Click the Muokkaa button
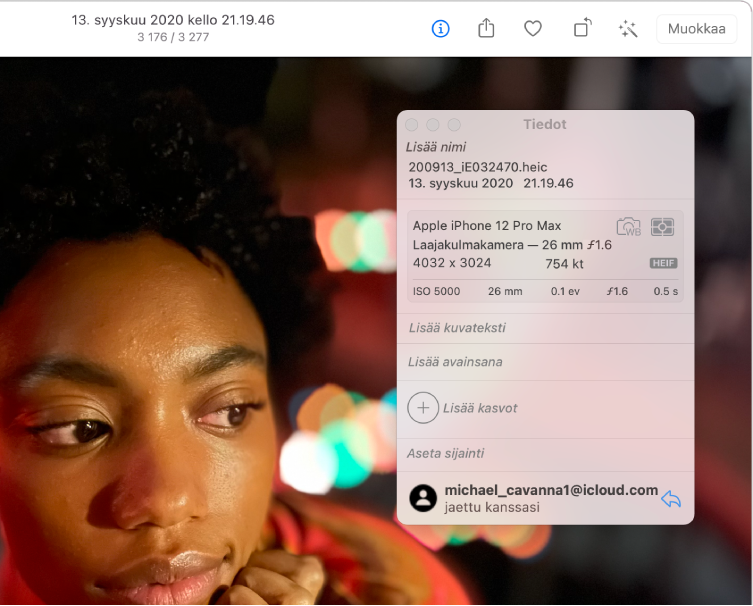753x606 pixels. 696,29
